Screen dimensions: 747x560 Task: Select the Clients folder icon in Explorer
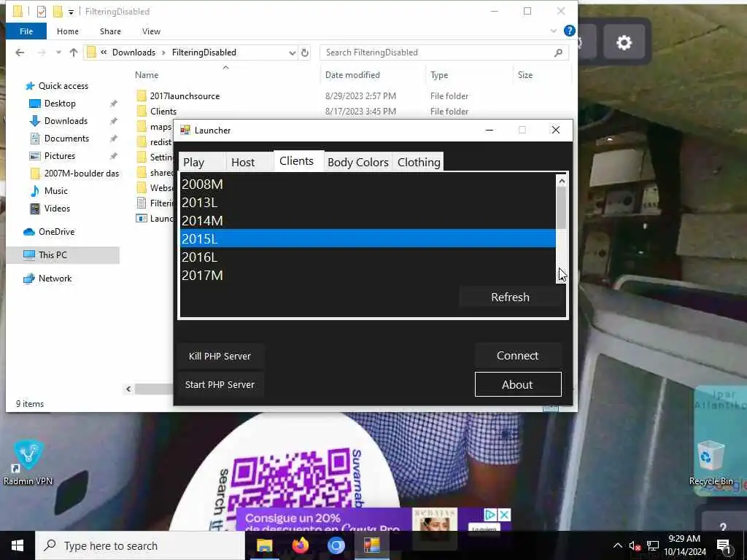click(x=142, y=111)
